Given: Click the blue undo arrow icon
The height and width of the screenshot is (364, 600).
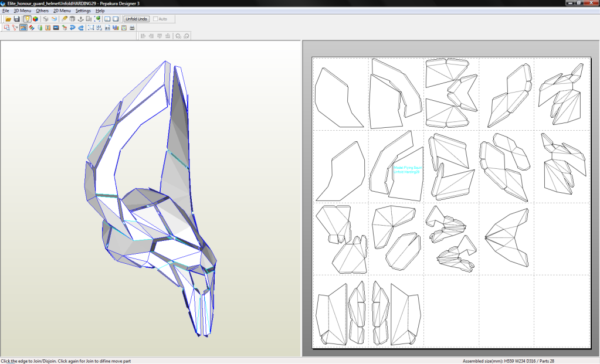Looking at the screenshot, I should tap(72, 28).
